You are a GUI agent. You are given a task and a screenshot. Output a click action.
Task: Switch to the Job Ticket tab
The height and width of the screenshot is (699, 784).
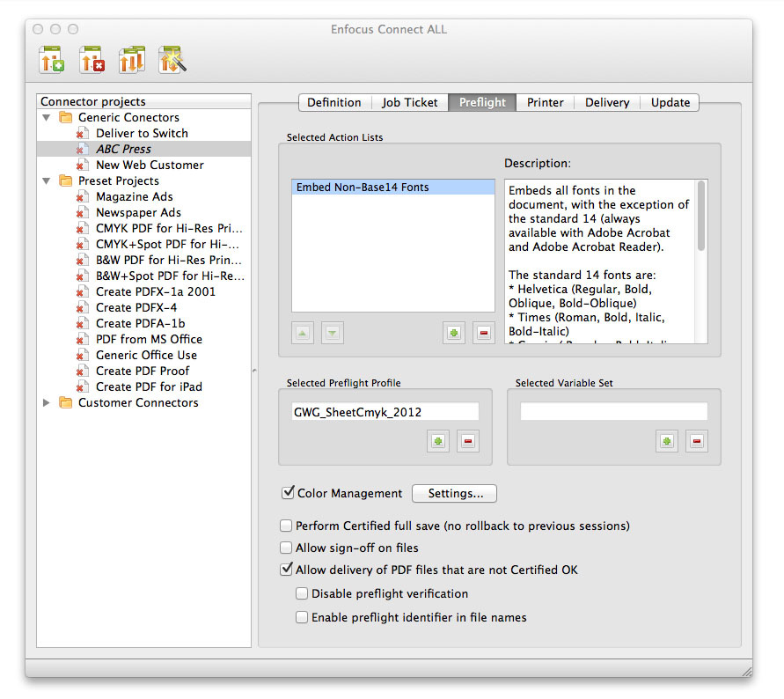coord(409,102)
